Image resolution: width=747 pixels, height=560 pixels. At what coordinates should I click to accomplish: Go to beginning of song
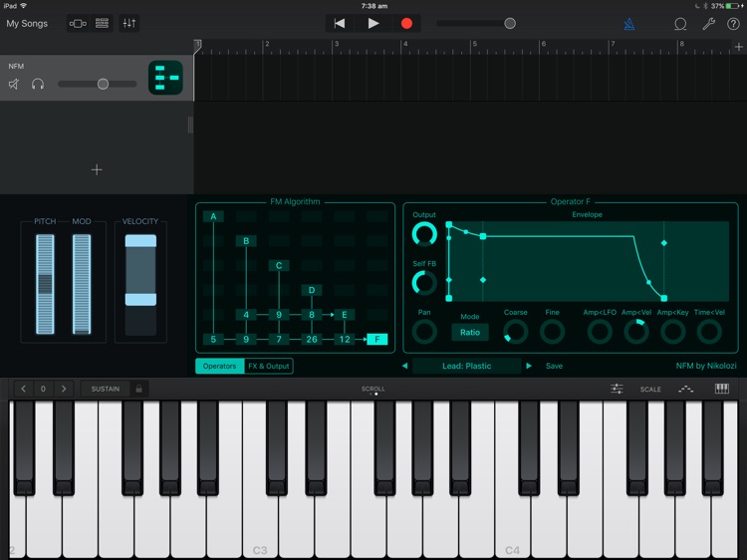[340, 23]
